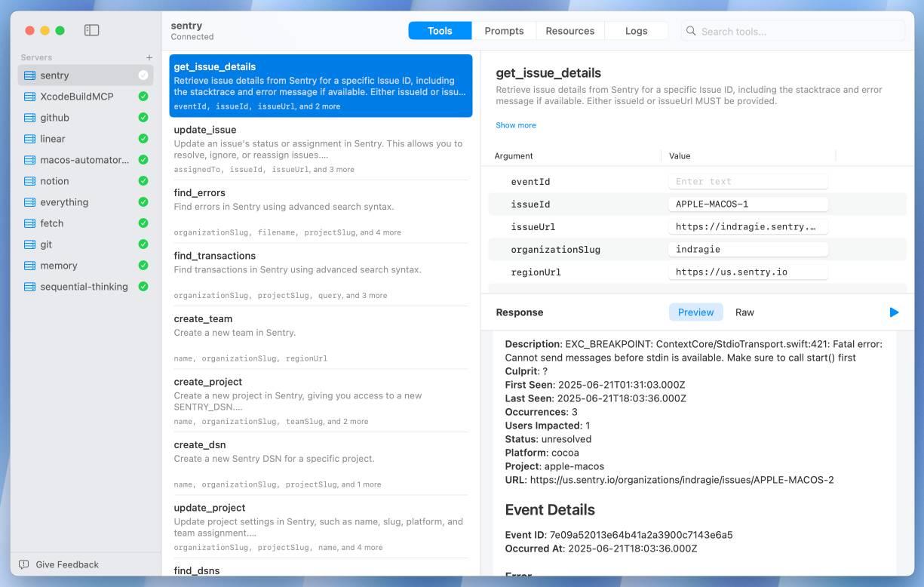
Task: Add a new server with the plus icon
Action: click(x=148, y=57)
